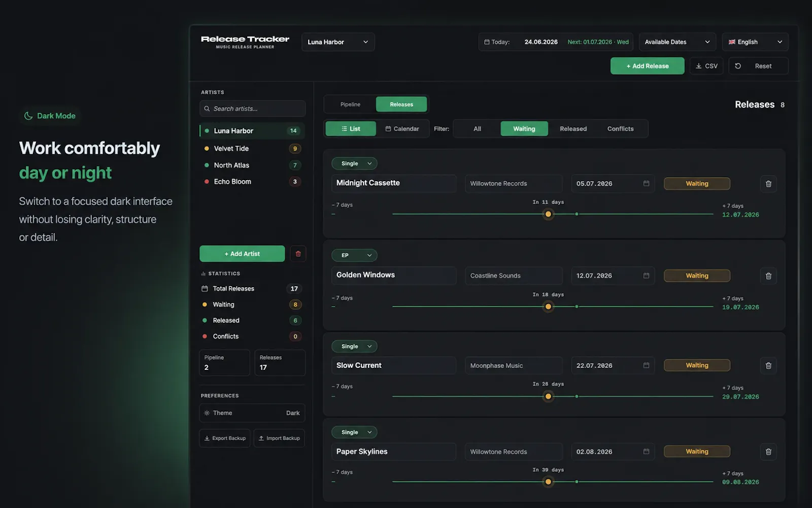This screenshot has height=508, width=812.
Task: Open the English language dropdown
Action: pos(755,42)
